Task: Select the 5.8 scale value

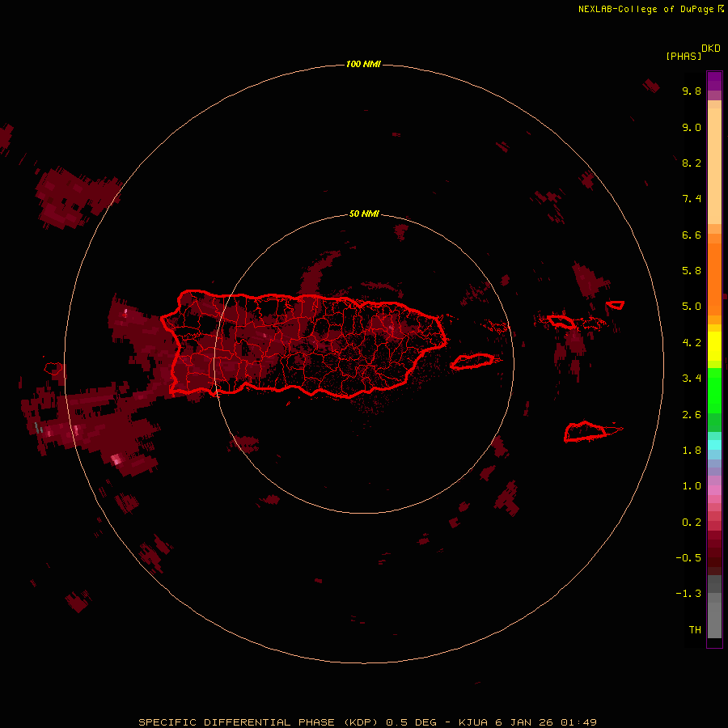Action: [692, 271]
